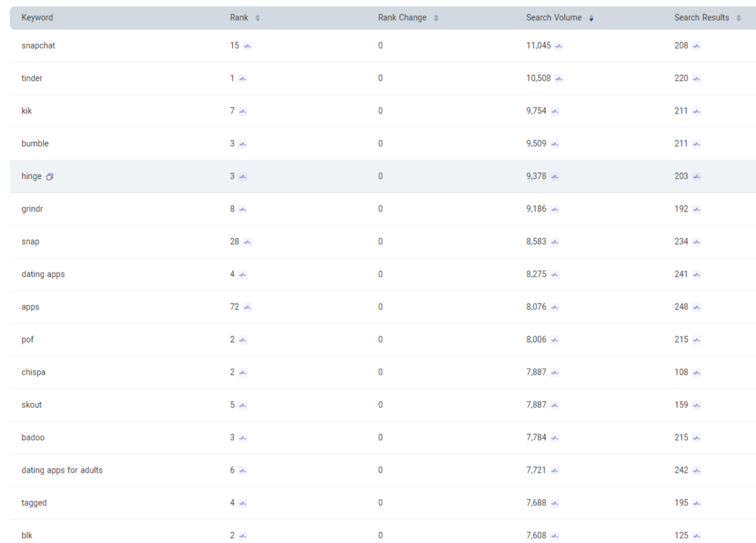The height and width of the screenshot is (543, 756).
Task: Open search volume trend icon for chispa
Action: point(554,373)
